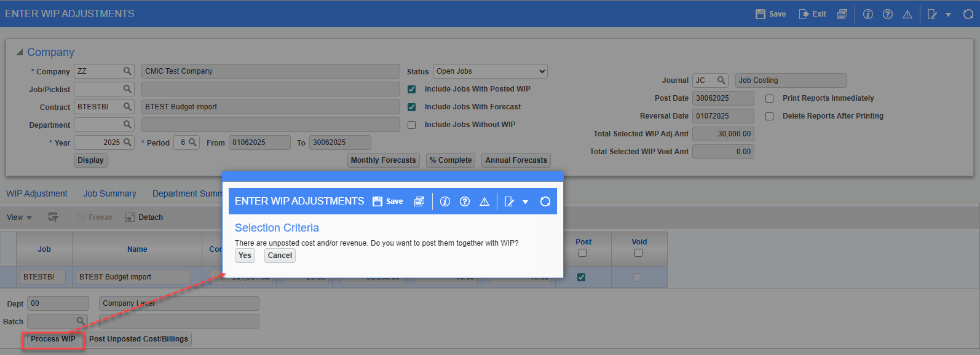Enable Delete Reports After Printing

pyautogui.click(x=769, y=117)
